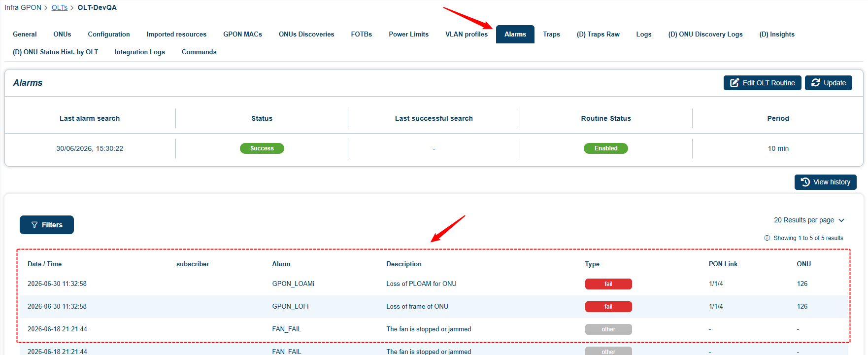Open the ONUs Discoveries tab
868x355 pixels.
point(306,34)
